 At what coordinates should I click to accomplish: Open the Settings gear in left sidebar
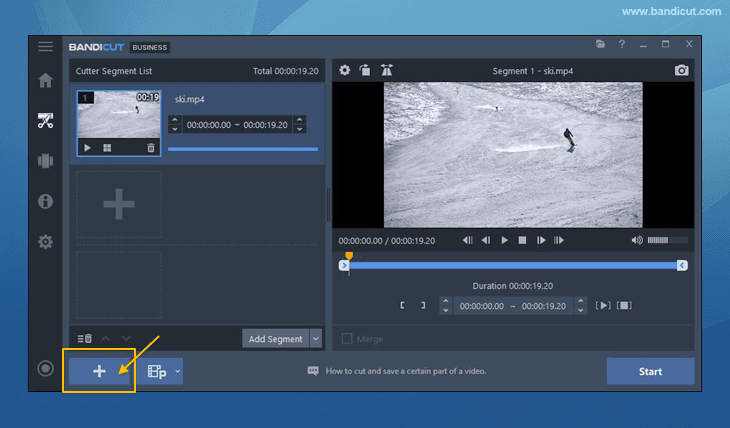tap(45, 242)
